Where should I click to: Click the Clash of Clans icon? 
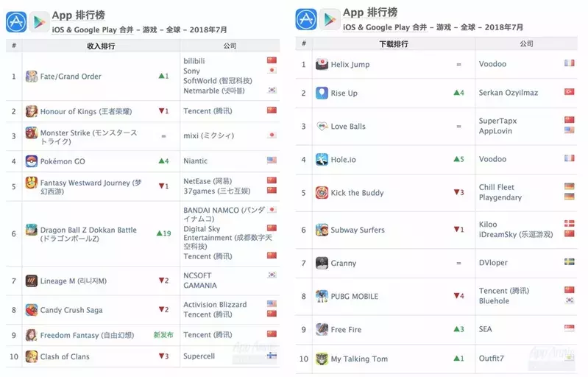[x=32, y=356]
